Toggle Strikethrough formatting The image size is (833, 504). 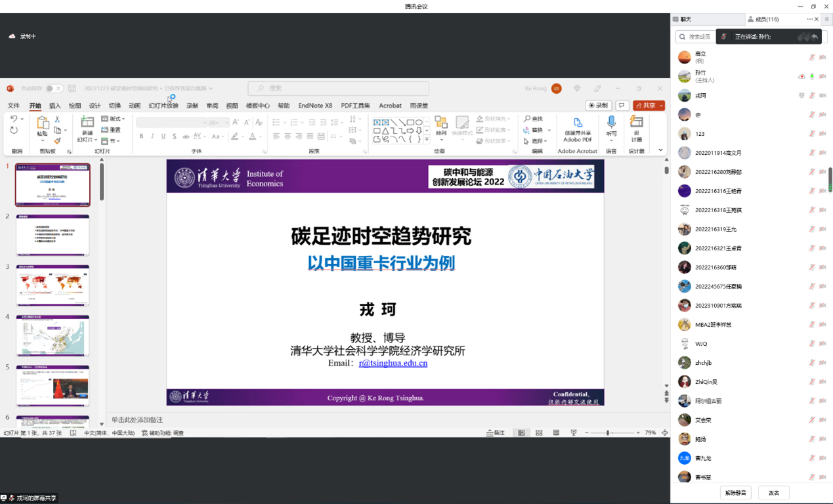point(175,135)
